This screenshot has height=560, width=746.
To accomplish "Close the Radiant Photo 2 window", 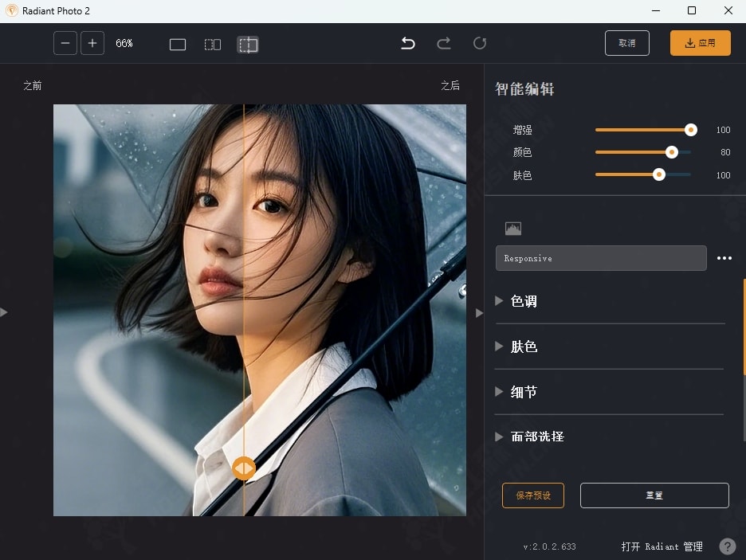I will pos(728,10).
